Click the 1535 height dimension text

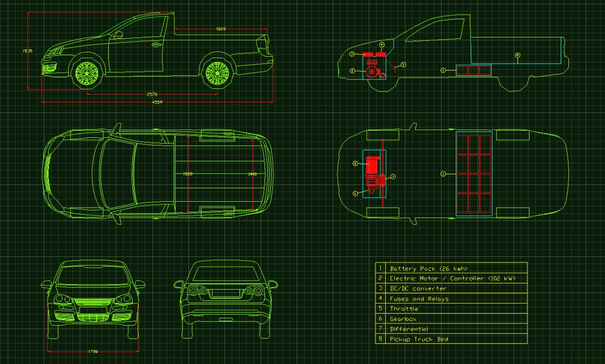pos(28,51)
